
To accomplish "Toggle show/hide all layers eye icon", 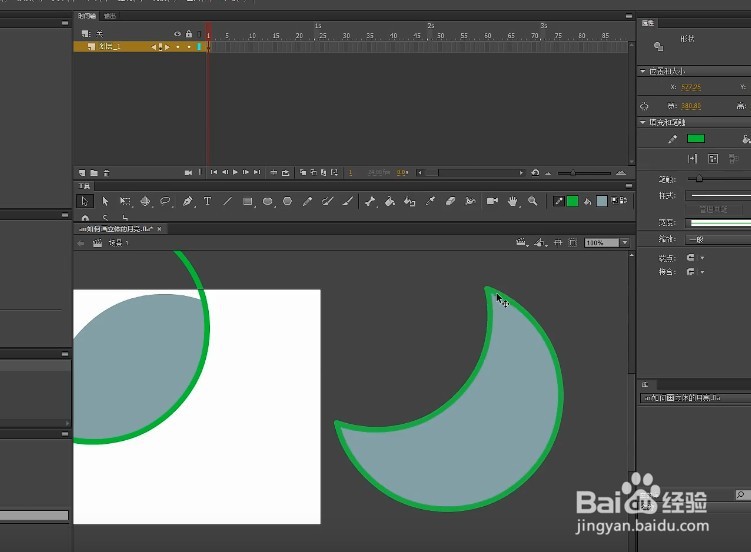I will (177, 34).
